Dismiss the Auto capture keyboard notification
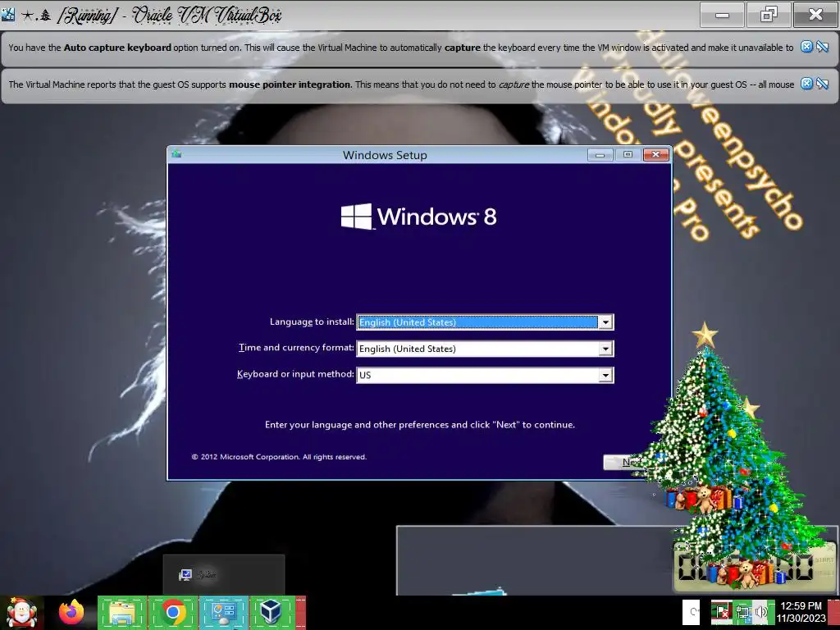The height and width of the screenshot is (630, 840). pos(806,47)
